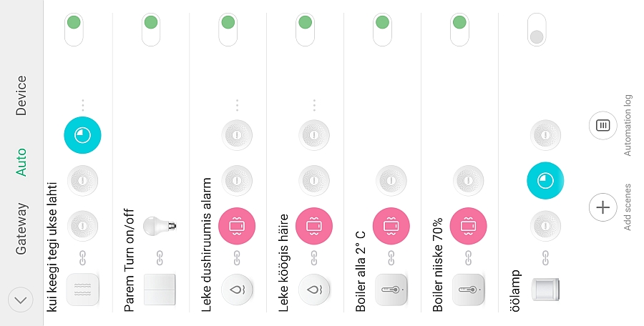Viewport: 644px width, 326px height.
Task: Collapse the panel using the chevron down button
Action: click(x=21, y=300)
